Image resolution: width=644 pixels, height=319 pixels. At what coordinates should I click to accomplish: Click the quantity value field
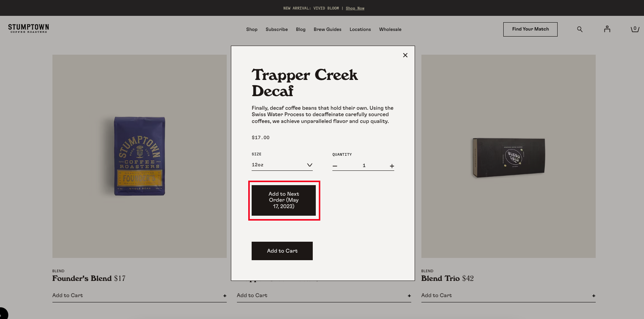(364, 166)
